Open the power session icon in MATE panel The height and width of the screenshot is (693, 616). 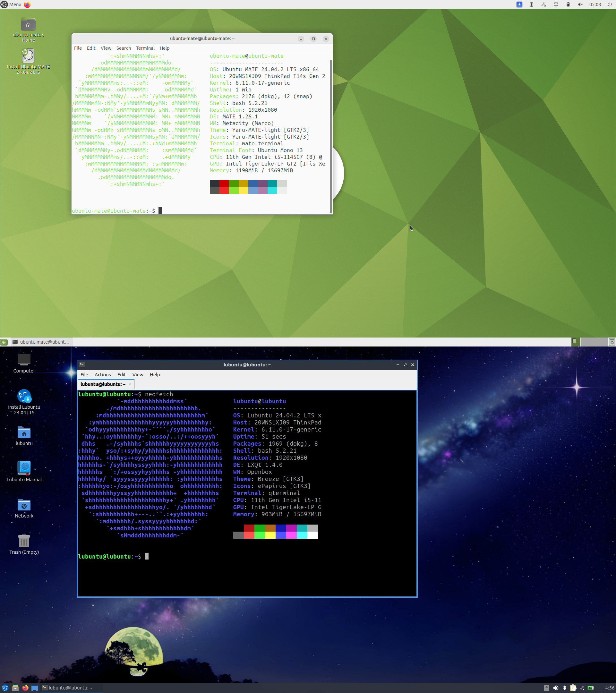[x=610, y=4]
